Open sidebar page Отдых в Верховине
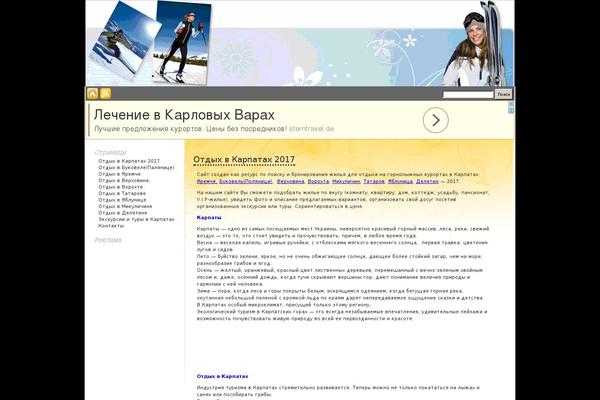600x400 pixels. pos(124,181)
